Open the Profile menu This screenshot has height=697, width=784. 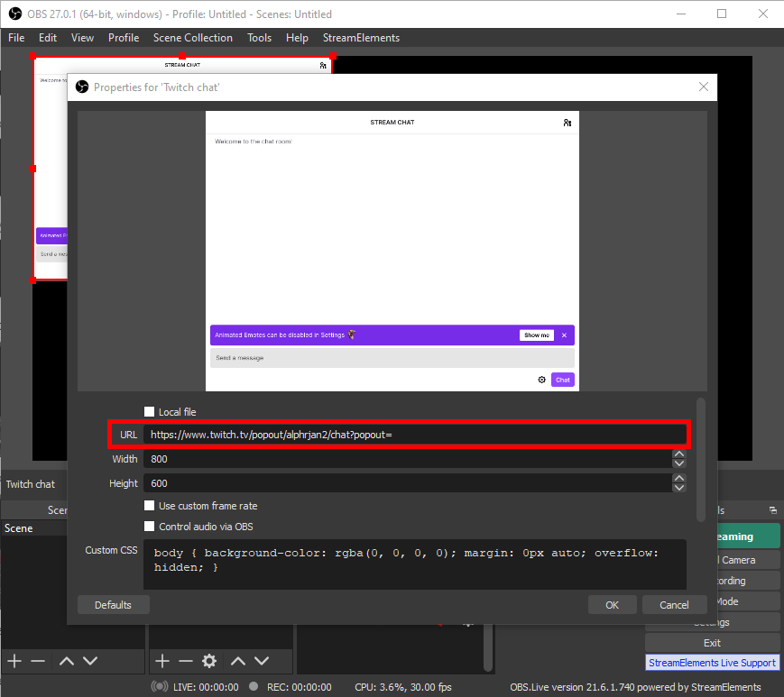124,38
